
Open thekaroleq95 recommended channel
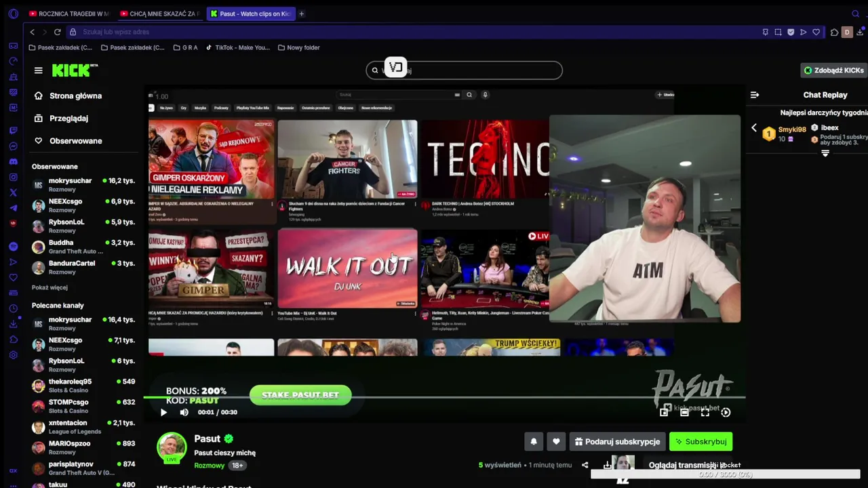point(83,386)
